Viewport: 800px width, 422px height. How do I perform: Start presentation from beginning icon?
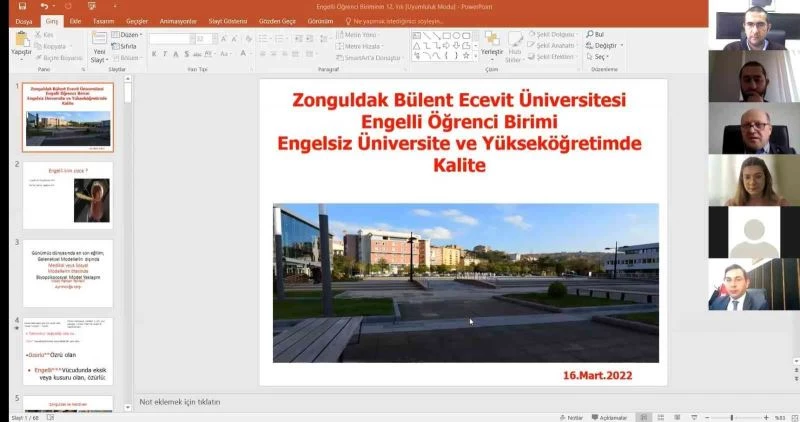tap(92, 6)
